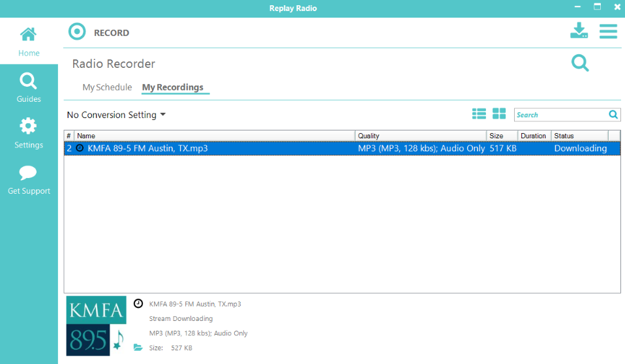Click clock icon in details pane
625x364 pixels.
pos(138,303)
